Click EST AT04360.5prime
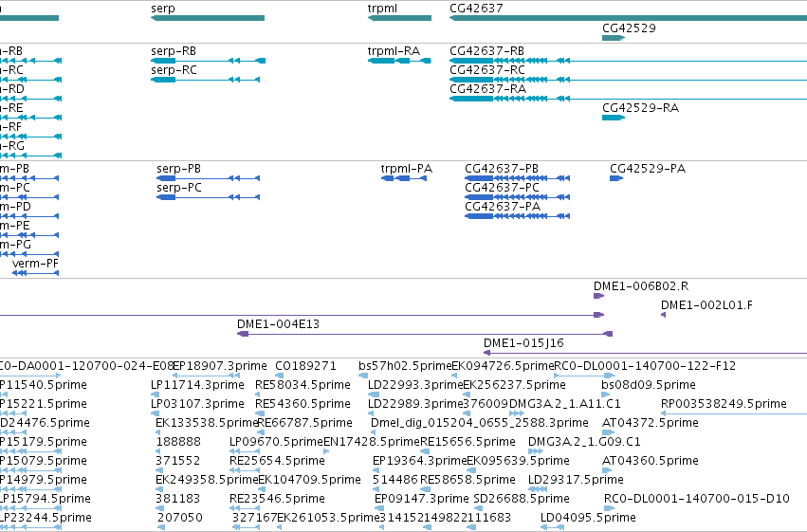This screenshot has width=807, height=532. coord(609,470)
